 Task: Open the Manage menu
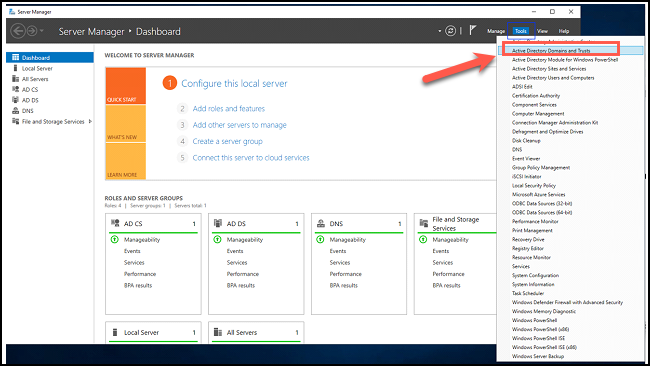tap(496, 31)
